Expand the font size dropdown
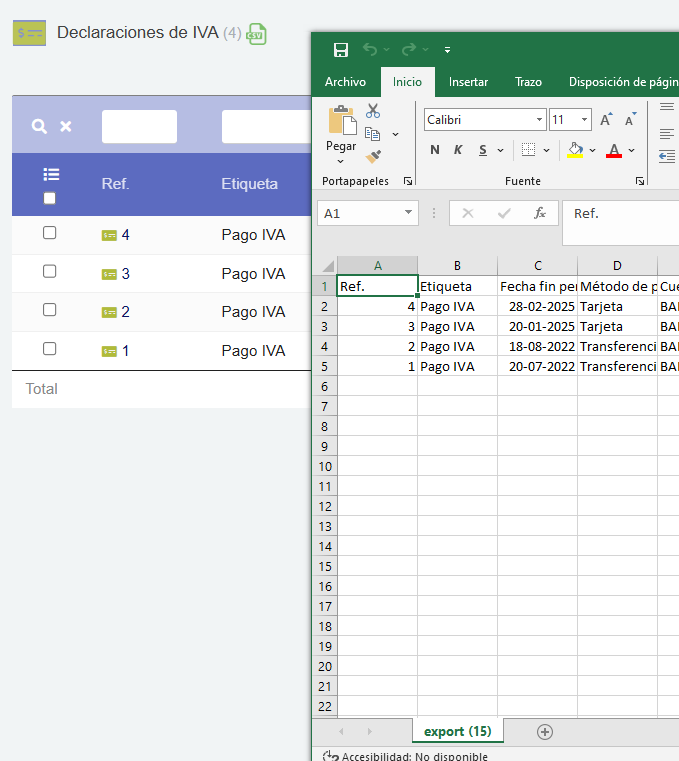The width and height of the screenshot is (679, 761). pos(584,120)
